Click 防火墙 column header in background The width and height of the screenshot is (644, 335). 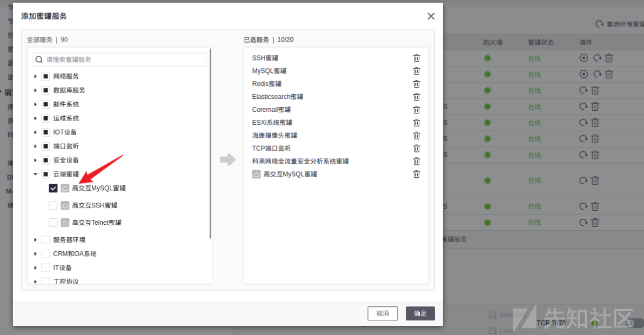click(x=493, y=42)
